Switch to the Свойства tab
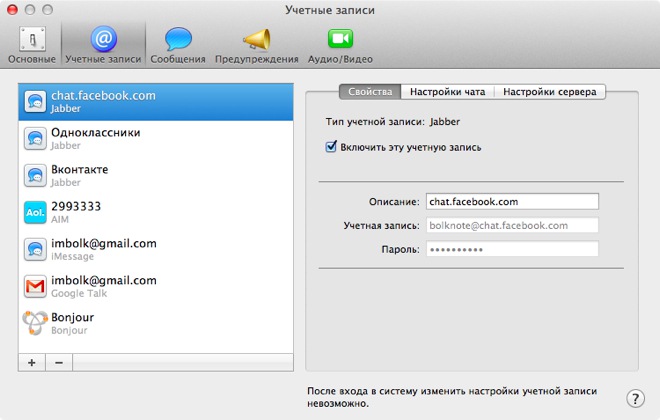This screenshot has height=420, width=660. (x=370, y=92)
